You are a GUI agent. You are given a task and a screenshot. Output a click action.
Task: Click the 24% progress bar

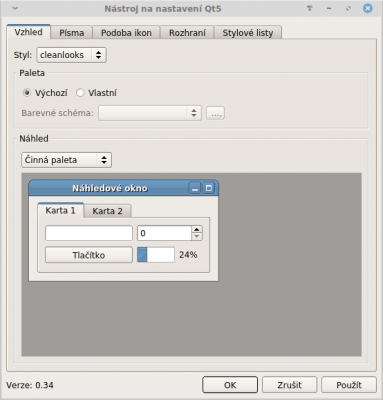click(x=156, y=255)
